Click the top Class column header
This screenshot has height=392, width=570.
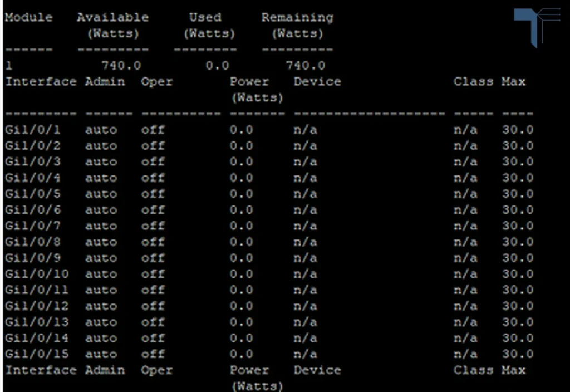(x=473, y=81)
